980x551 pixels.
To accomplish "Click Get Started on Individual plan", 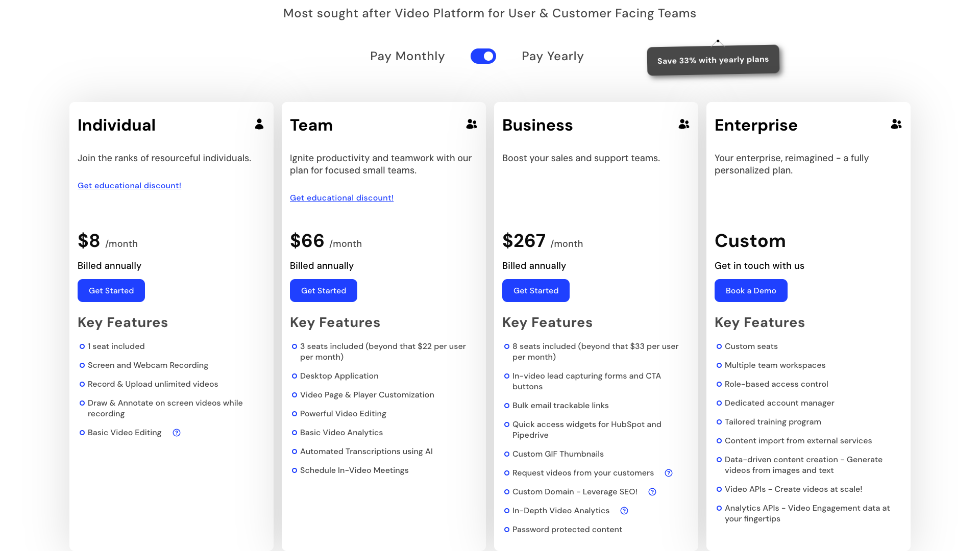I will [111, 290].
